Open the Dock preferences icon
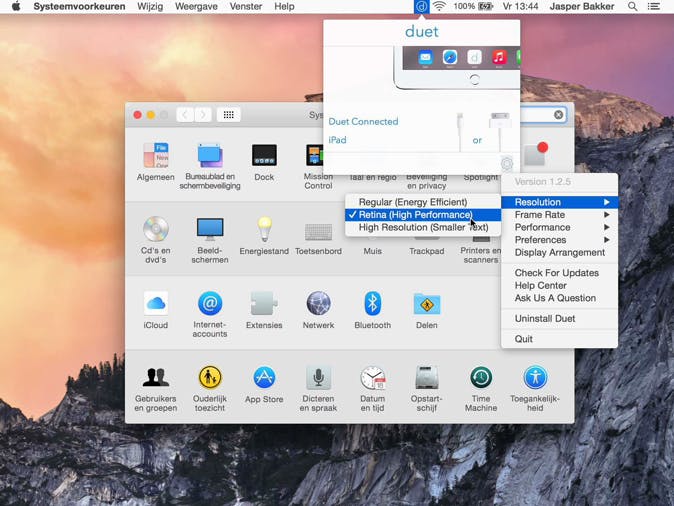Screen dimensions: 674x506 pyautogui.click(x=264, y=161)
